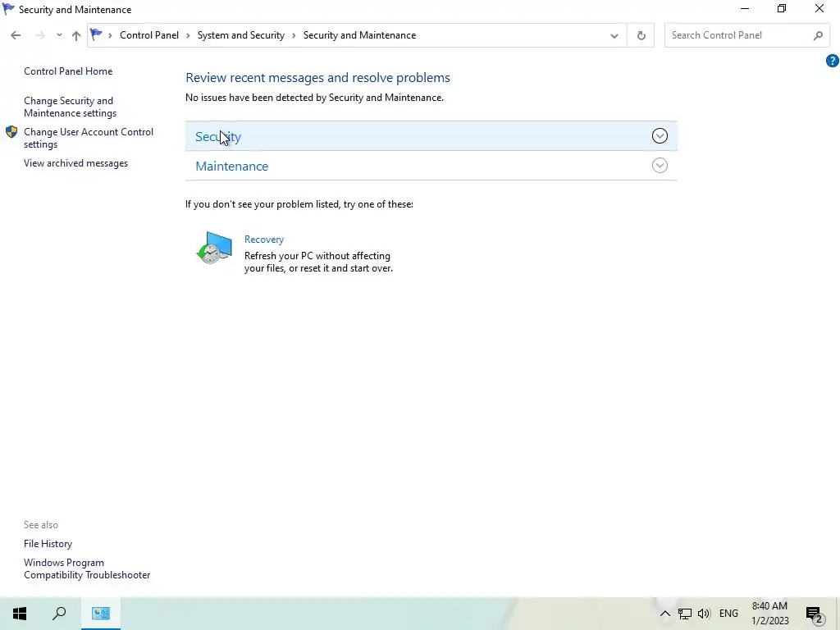Click ENG language indicator
The image size is (840, 630).
click(728, 614)
